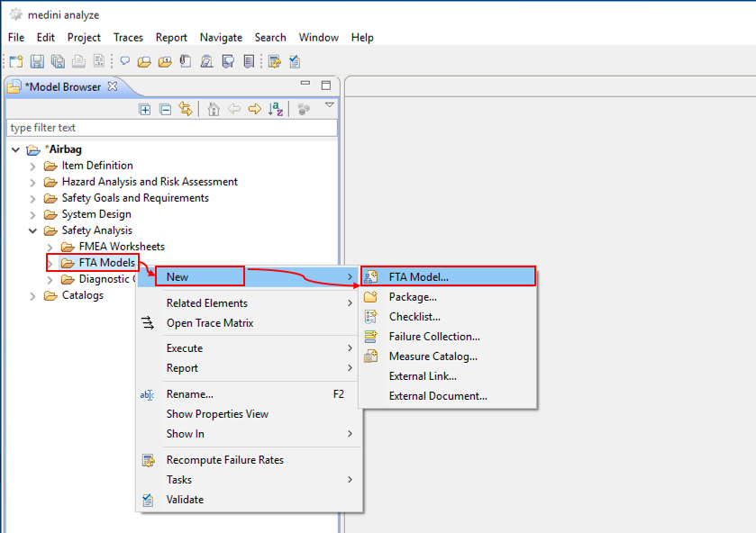Collapse the Safety Analysis folder
The height and width of the screenshot is (533, 756).
coord(33,230)
